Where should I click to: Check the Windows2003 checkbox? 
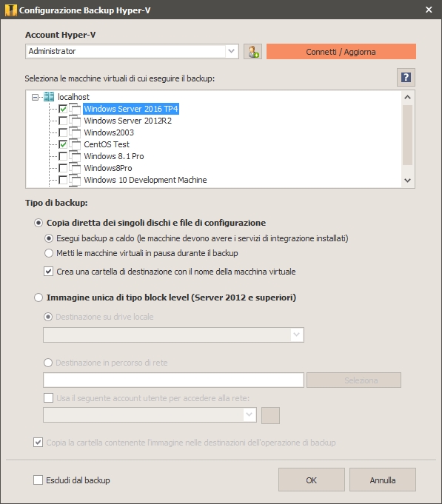pos(63,132)
